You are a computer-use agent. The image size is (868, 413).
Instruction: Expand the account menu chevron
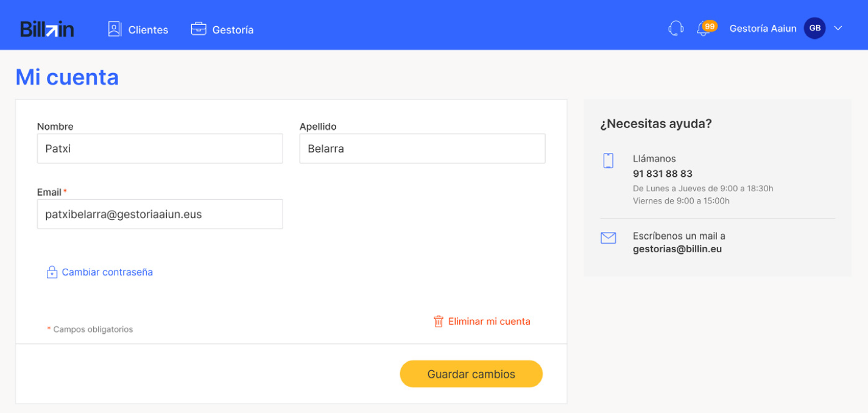(x=838, y=28)
